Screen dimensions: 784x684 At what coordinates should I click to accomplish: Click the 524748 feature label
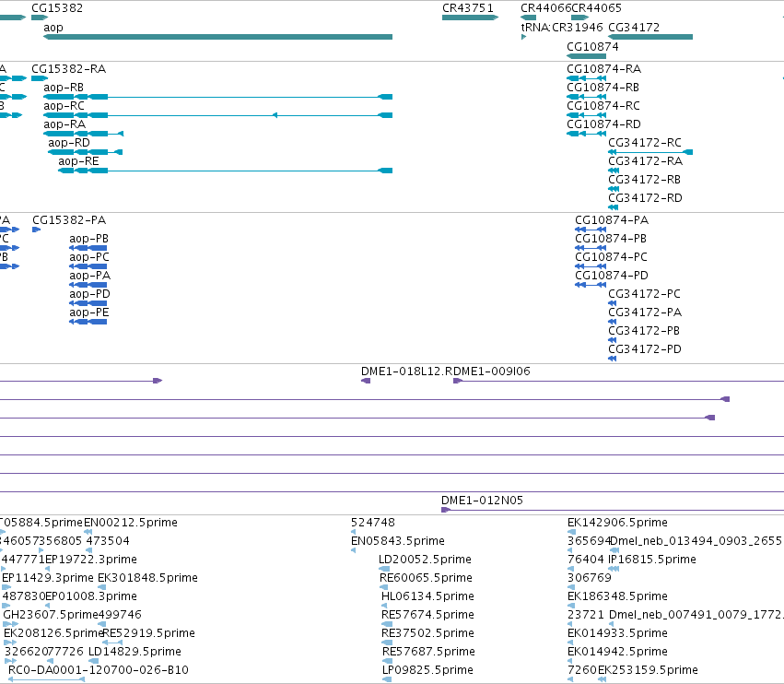pyautogui.click(x=373, y=523)
